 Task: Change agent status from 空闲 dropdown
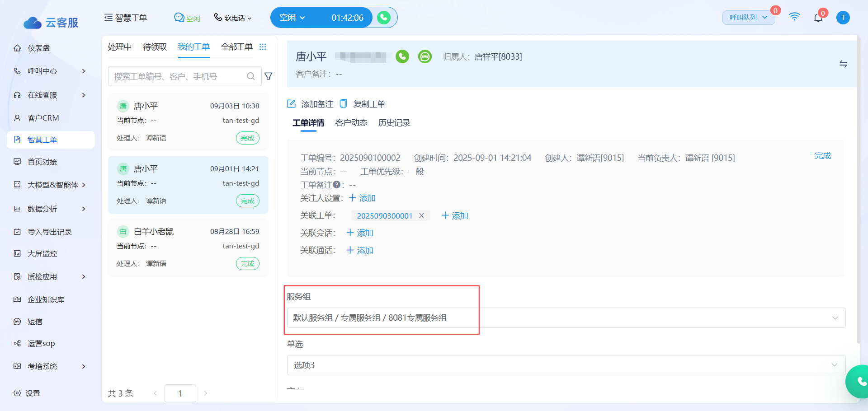click(292, 18)
